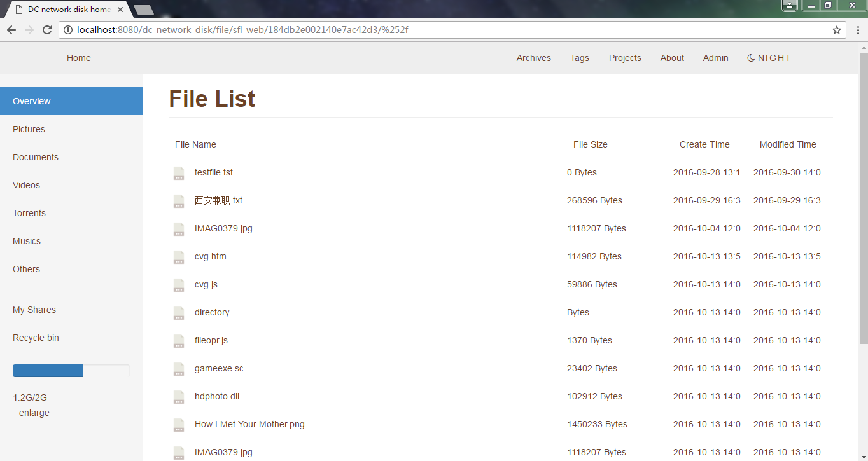Click the file icon beside testfile.tst
This screenshot has height=461, width=868.
point(179,173)
